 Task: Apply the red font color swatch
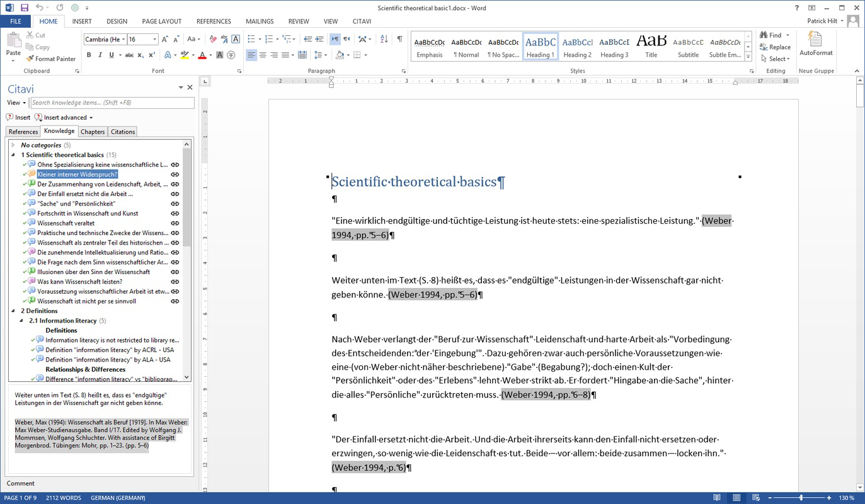click(x=202, y=55)
